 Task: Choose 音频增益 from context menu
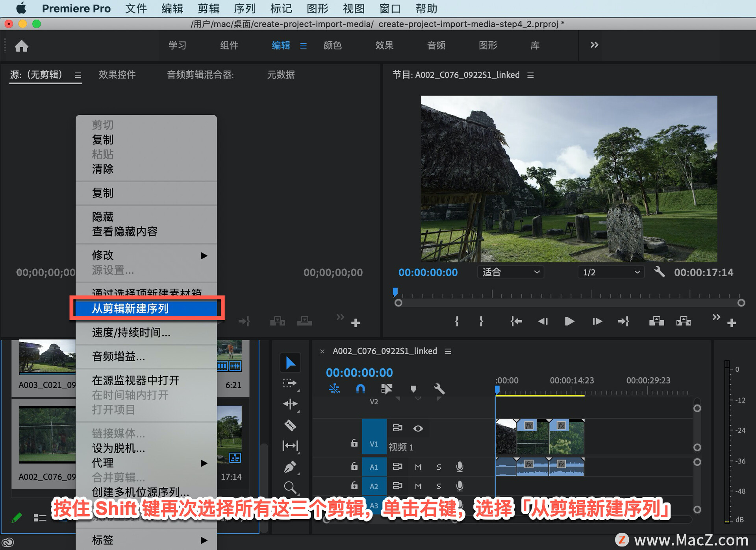coord(146,356)
